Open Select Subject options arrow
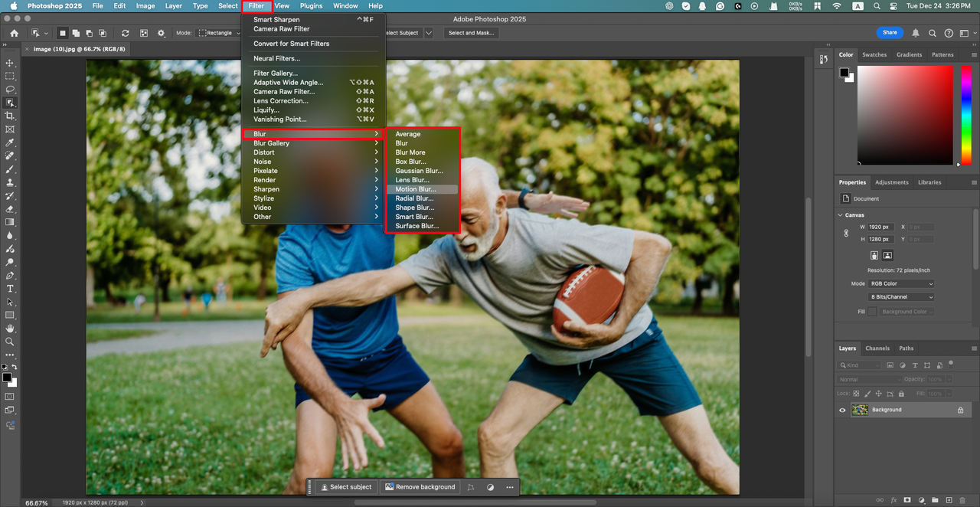980x507 pixels. 428,33
